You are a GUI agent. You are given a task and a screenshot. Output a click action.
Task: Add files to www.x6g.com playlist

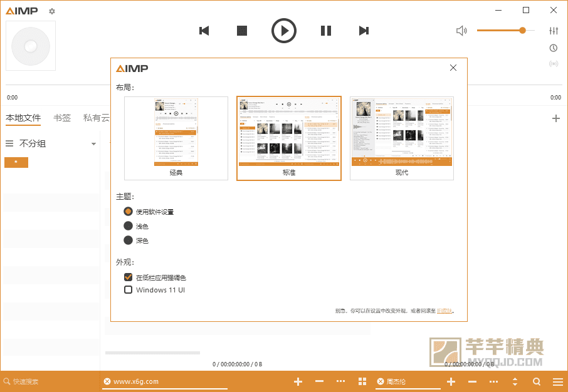click(298, 381)
